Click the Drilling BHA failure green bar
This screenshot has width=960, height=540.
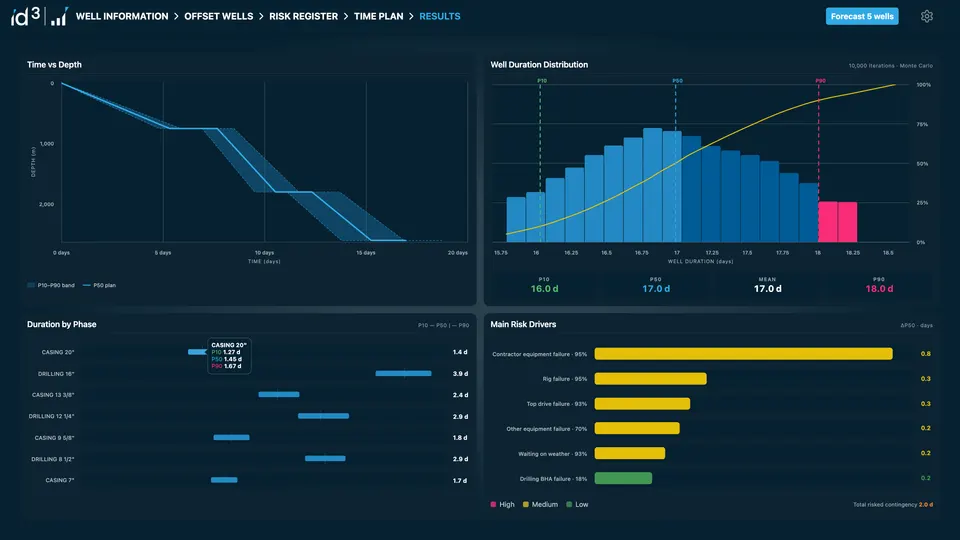pyautogui.click(x=623, y=478)
